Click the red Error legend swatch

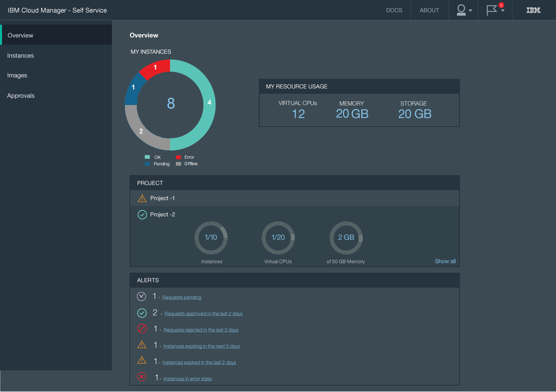pos(178,158)
